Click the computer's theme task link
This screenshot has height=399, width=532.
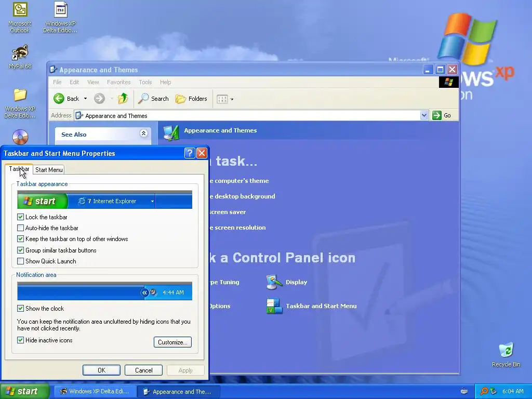(x=240, y=181)
